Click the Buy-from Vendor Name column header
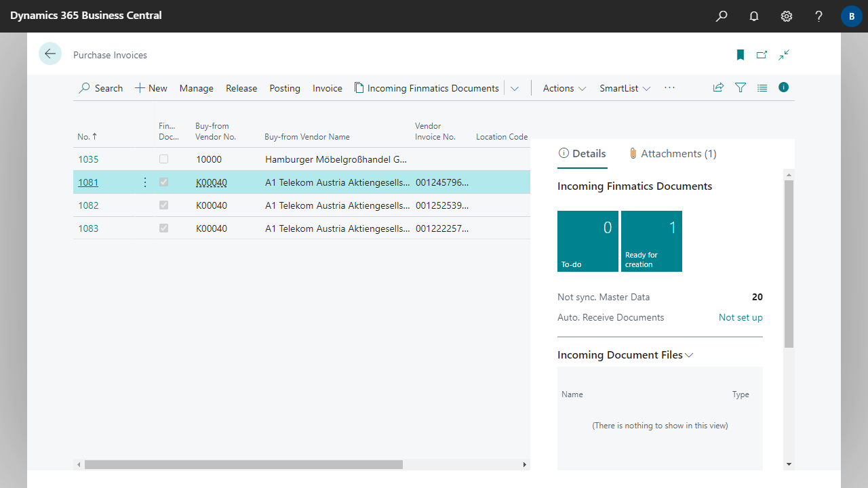The image size is (868, 488). click(x=307, y=136)
